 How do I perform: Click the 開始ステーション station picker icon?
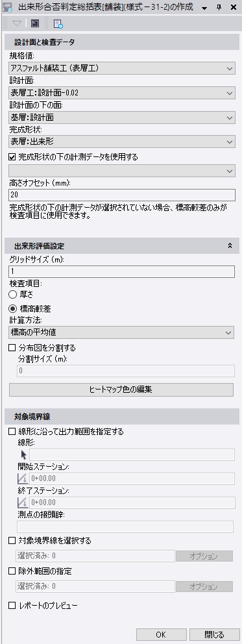(22, 478)
